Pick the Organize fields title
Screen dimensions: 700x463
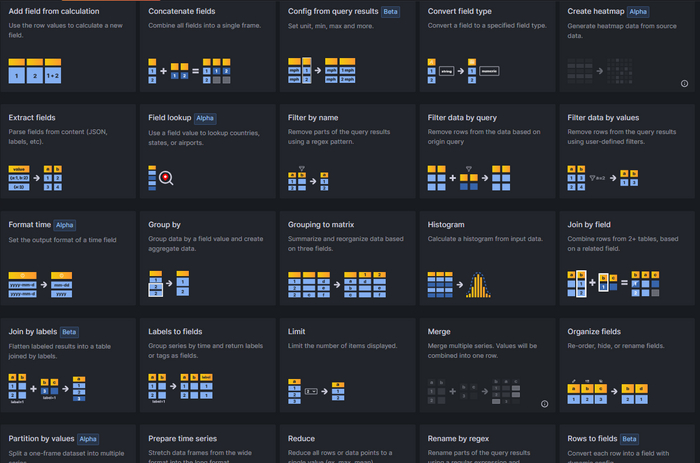pyautogui.click(x=594, y=331)
